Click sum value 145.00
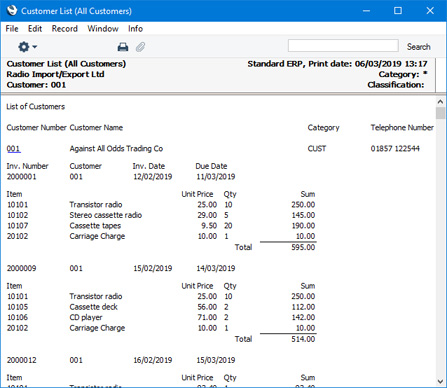 [303, 215]
